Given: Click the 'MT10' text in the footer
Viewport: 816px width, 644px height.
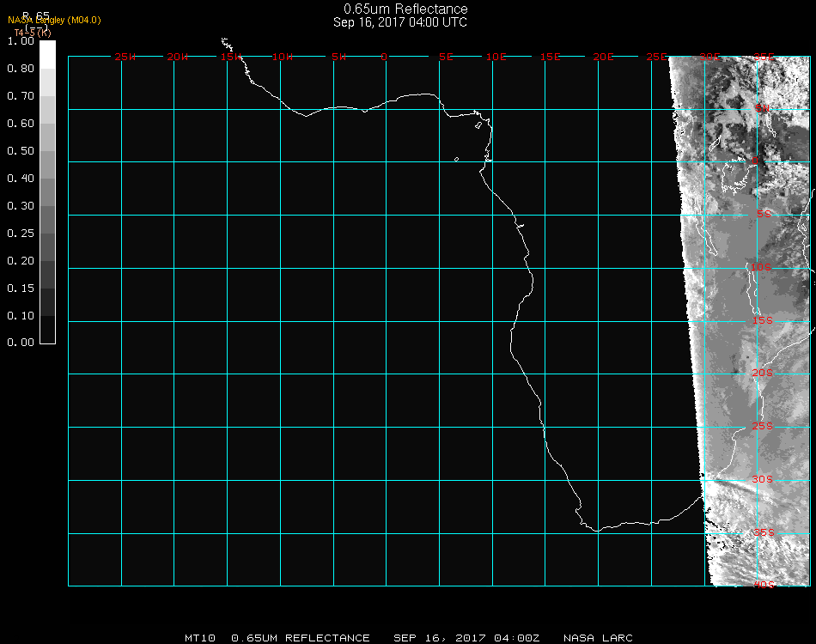Looking at the screenshot, I should pos(199,638).
